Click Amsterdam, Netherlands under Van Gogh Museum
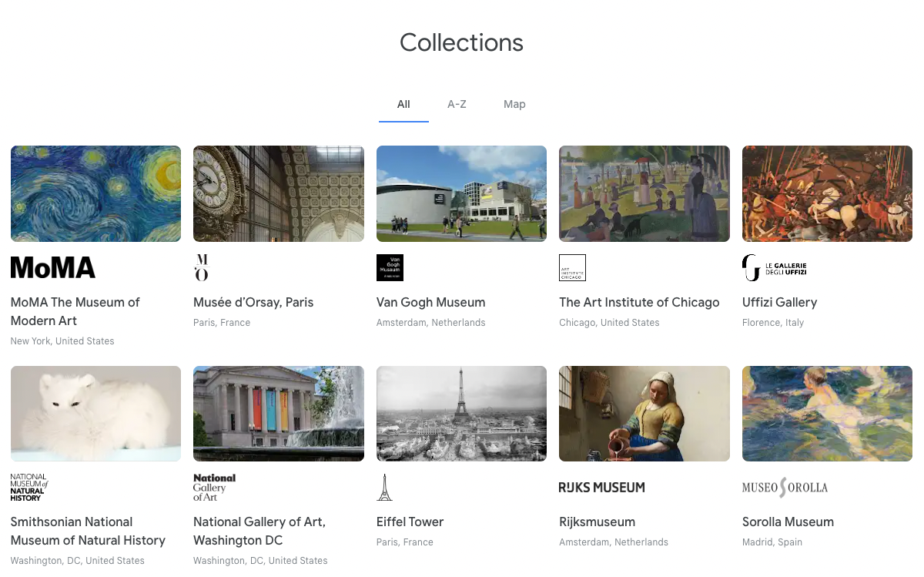Viewport: 924px width, 577px height. click(x=430, y=323)
